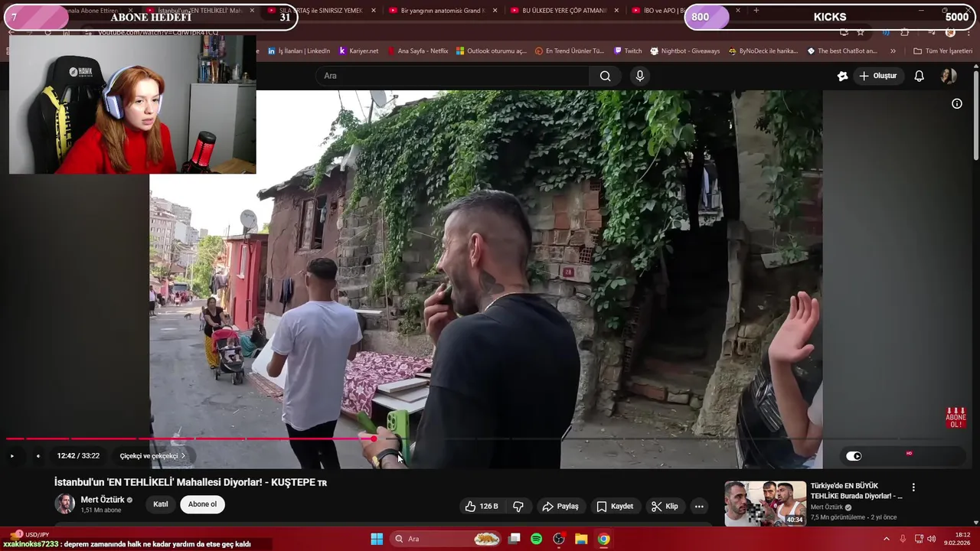Start voice search with the microphone icon
980x551 pixels.
(x=640, y=76)
